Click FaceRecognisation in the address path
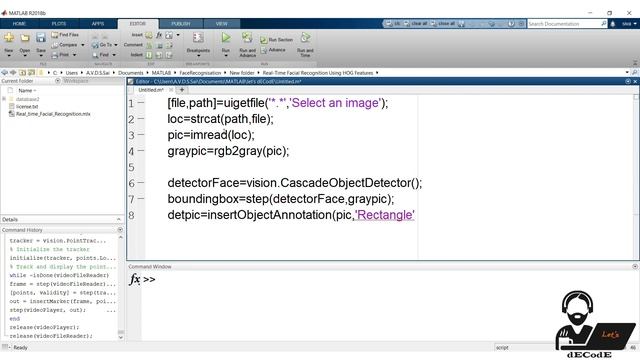The height and width of the screenshot is (360, 640). [x=200, y=73]
